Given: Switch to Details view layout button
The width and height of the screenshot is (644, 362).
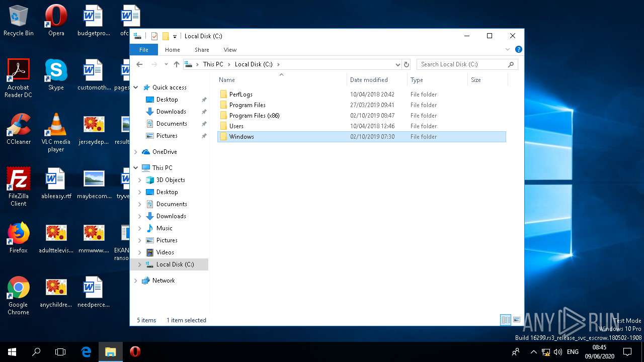Looking at the screenshot, I should [506, 320].
